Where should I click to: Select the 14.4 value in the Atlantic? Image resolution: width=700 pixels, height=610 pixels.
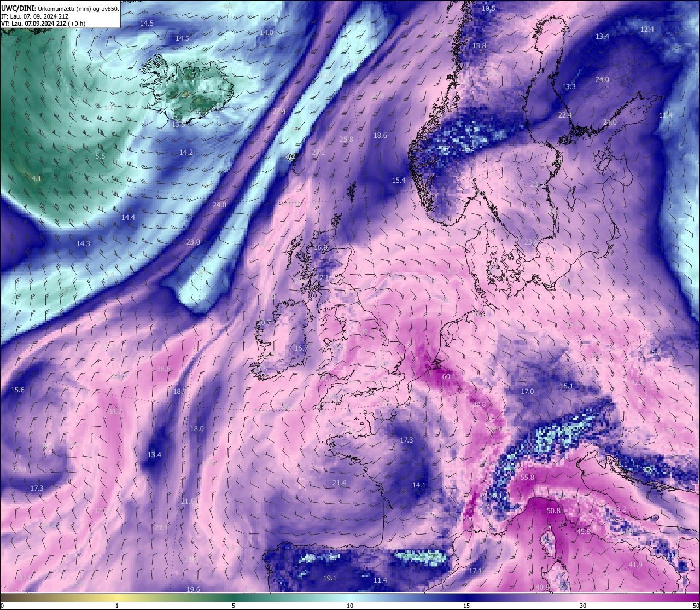pyautogui.click(x=128, y=218)
